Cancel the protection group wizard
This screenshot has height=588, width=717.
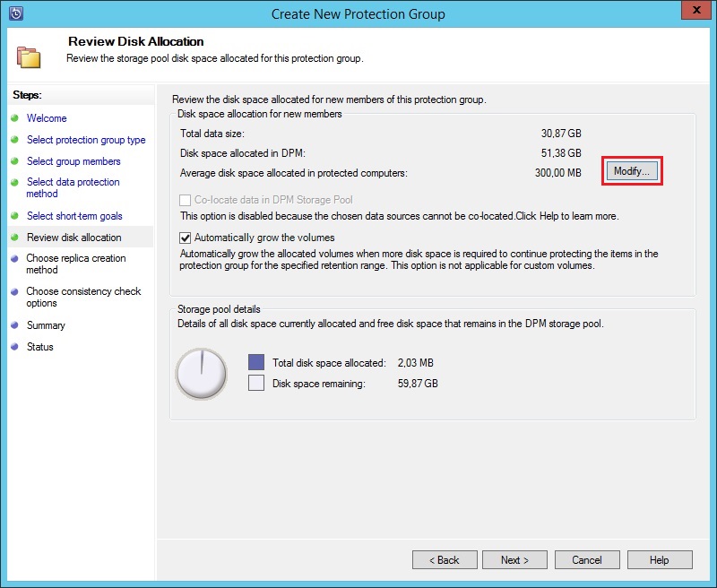587,560
